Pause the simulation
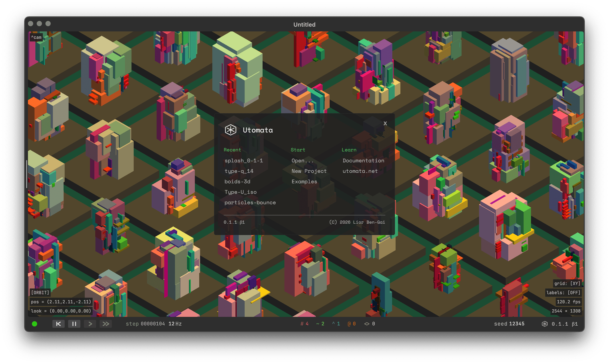The image size is (609, 364). pyautogui.click(x=74, y=324)
